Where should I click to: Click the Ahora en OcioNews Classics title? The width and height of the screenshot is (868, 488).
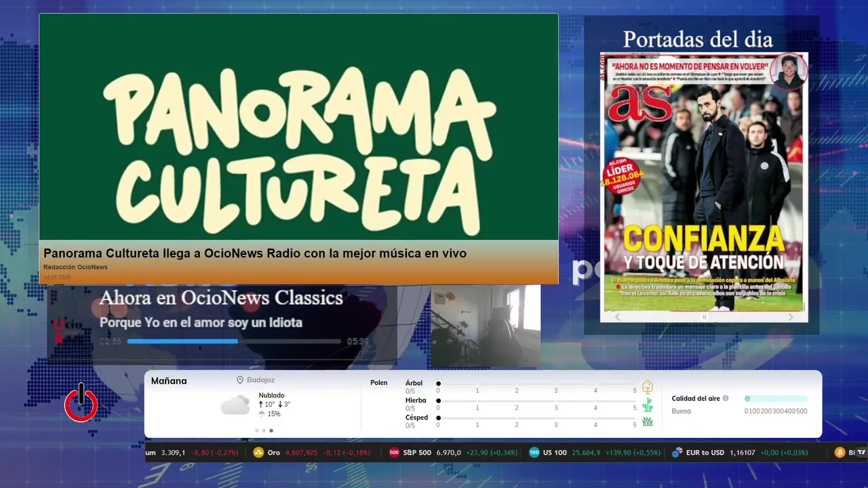[221, 298]
